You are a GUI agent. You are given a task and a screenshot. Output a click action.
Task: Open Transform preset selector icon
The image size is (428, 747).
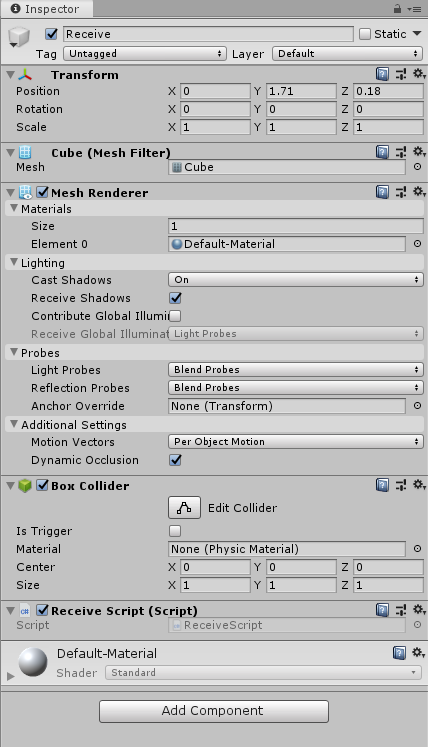tap(401, 74)
